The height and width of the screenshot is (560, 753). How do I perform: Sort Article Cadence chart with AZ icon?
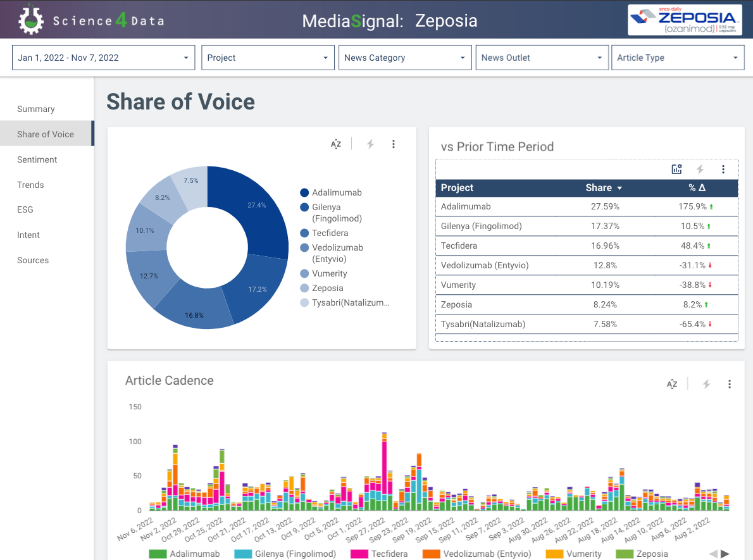tap(672, 383)
